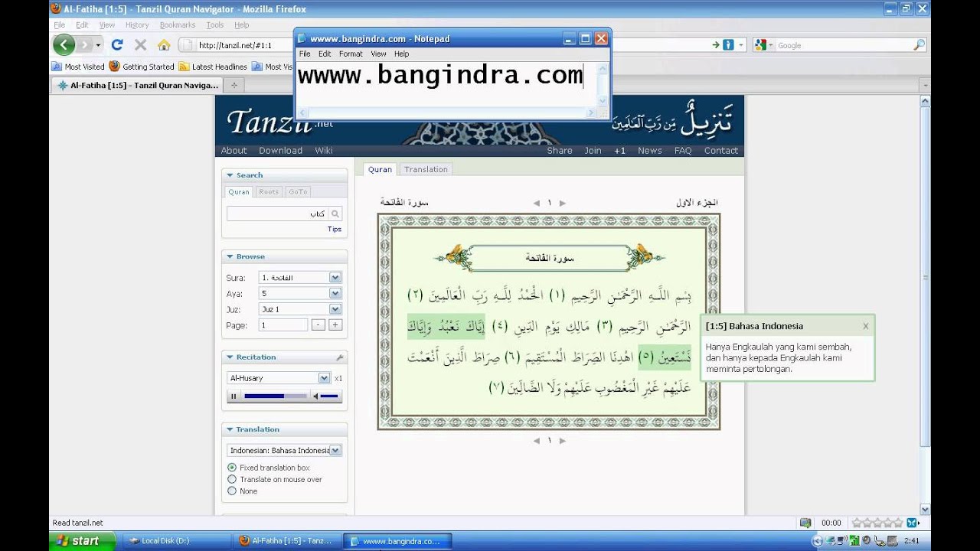Open recitation settings via the wrench icon

339,357
